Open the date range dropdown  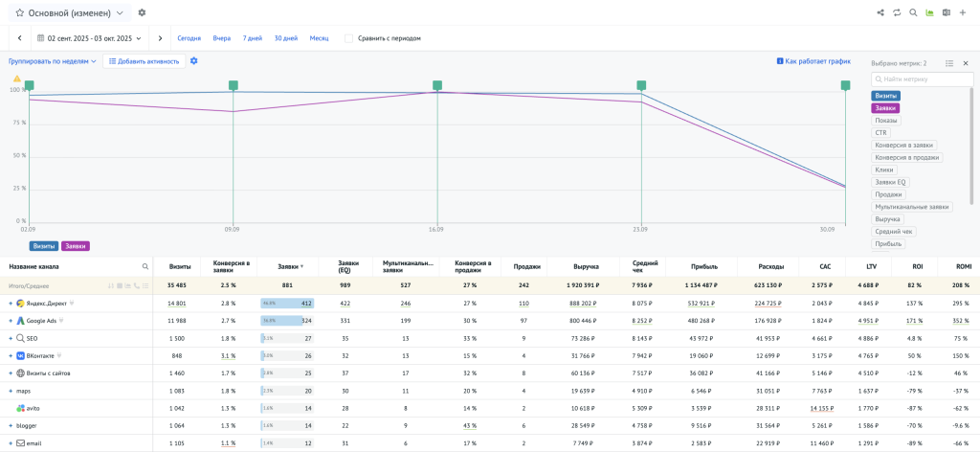[x=89, y=38]
